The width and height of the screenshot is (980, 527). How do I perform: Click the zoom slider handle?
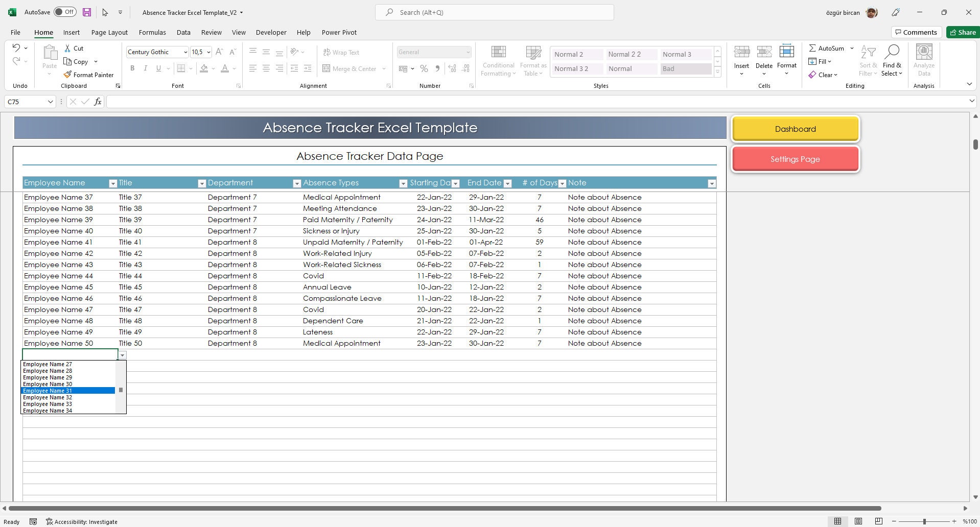click(924, 521)
